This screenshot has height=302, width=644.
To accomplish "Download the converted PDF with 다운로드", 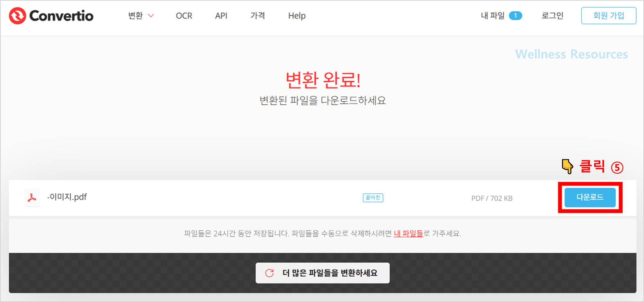I will pyautogui.click(x=590, y=197).
